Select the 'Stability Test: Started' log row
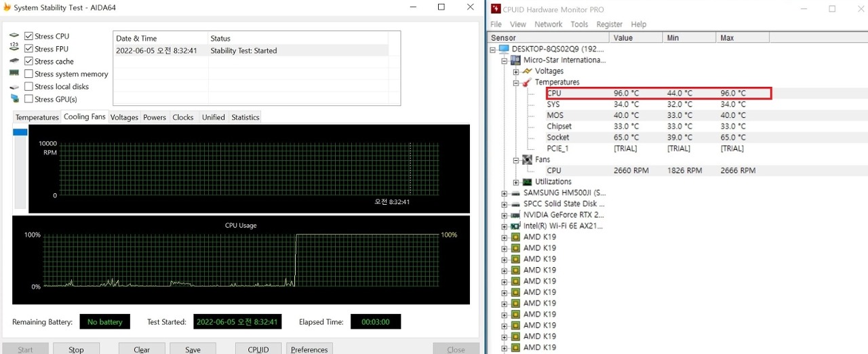Viewport: 868px width, 354px height. (251, 50)
